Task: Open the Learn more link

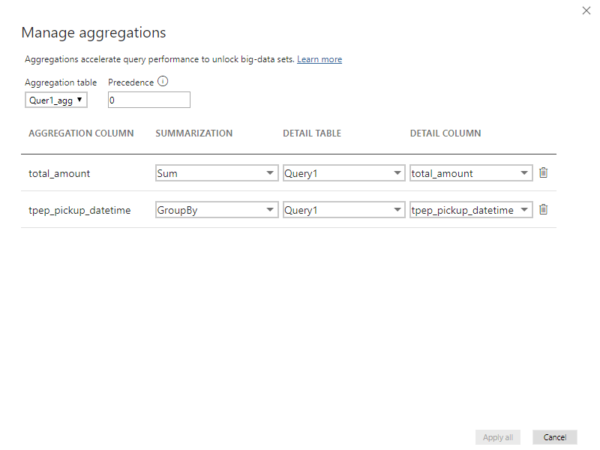Action: [319, 60]
